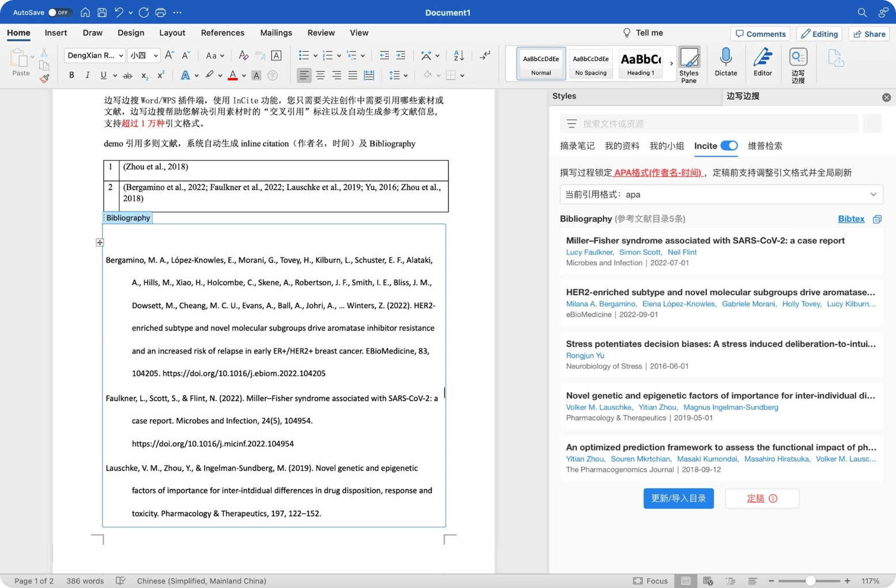This screenshot has width=896, height=588.
Task: Click the 更新/导入目录 button
Action: tap(679, 499)
